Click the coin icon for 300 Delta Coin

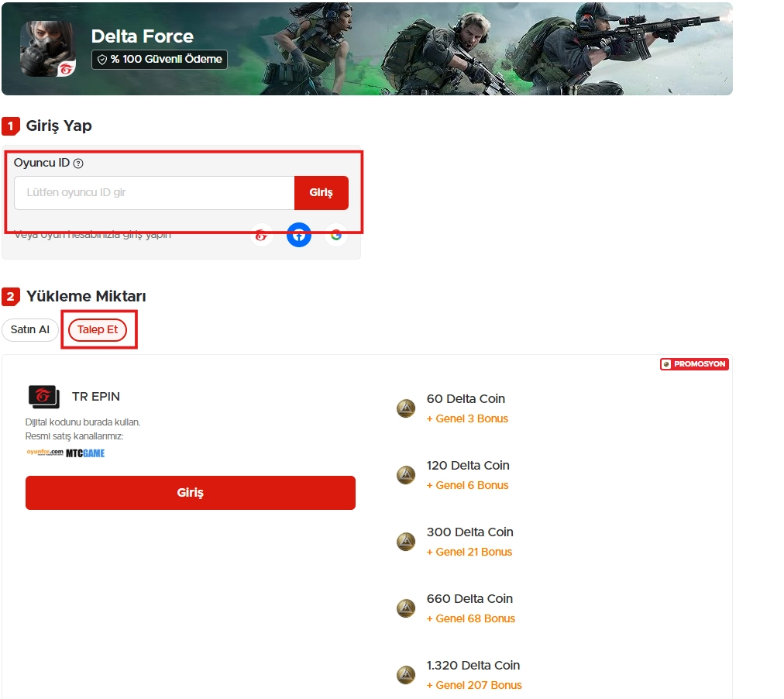[x=406, y=542]
